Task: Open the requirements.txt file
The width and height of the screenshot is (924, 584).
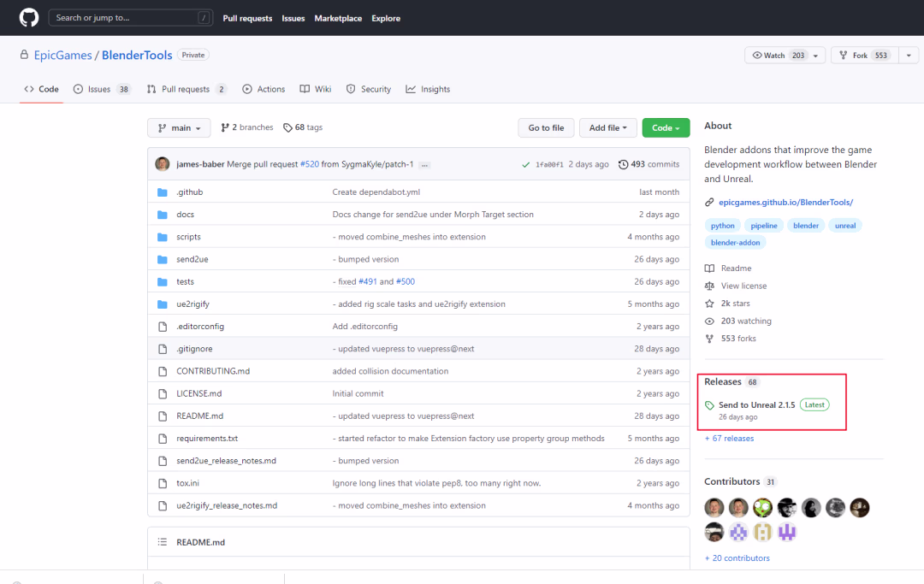Action: tap(207, 439)
